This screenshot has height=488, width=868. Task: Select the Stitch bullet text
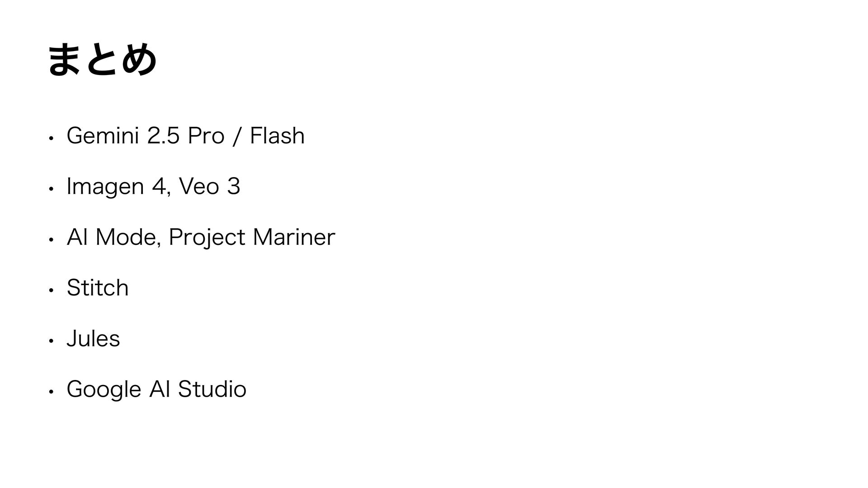pyautogui.click(x=98, y=288)
